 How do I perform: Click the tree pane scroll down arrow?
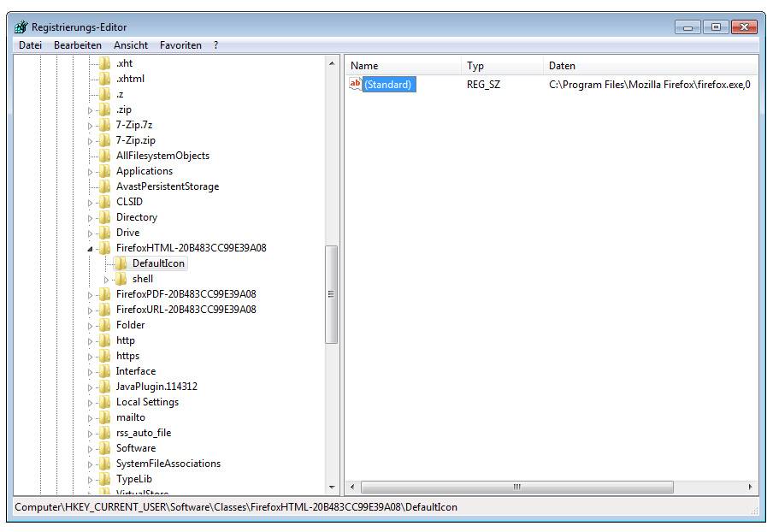332,488
